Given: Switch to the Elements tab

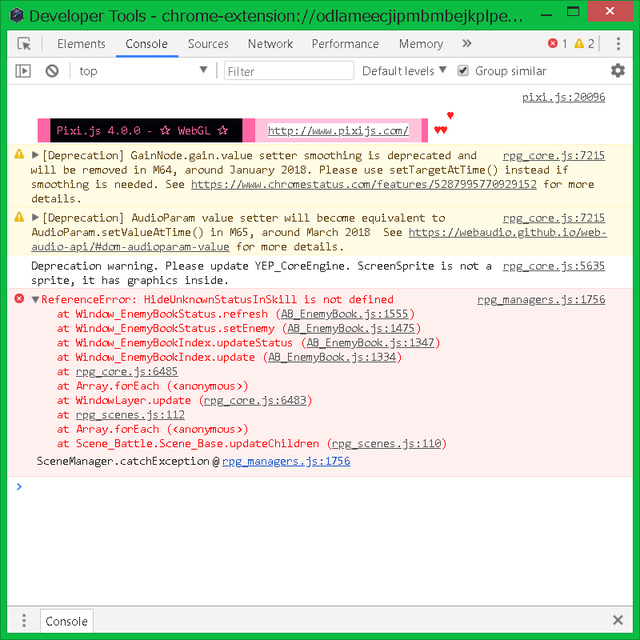Looking at the screenshot, I should pos(81,44).
